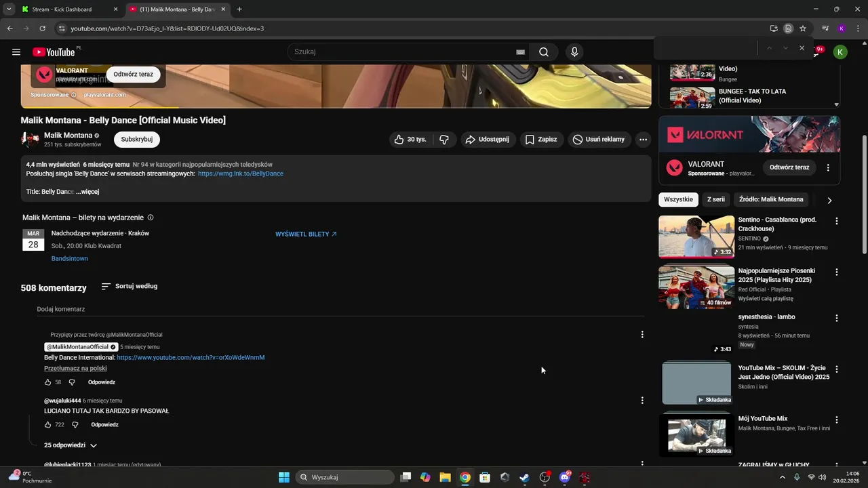Open options for Najpopularniejsze Piosenki 2025 playlist
Viewport: 868px width, 488px height.
pos(837,272)
